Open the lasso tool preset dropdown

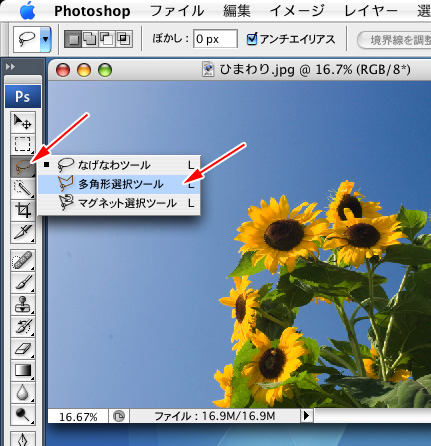tap(45, 39)
